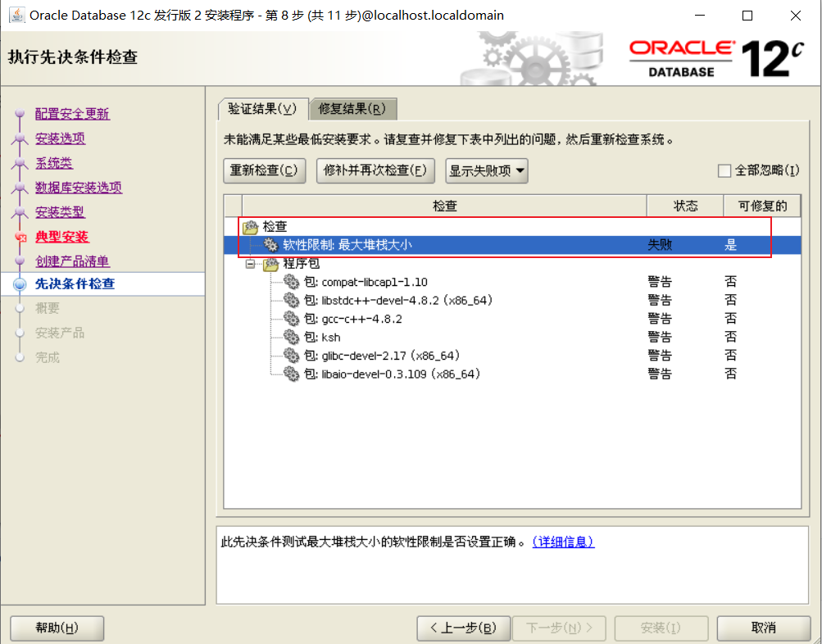Click the 否 fixable value of gcc-c++ row
Viewport: 822px width, 644px height.
pos(731,319)
